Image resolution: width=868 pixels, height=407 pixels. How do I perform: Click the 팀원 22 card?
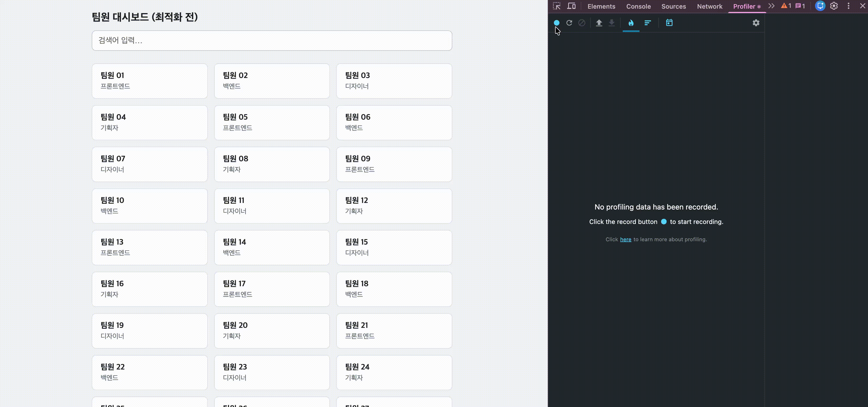pyautogui.click(x=150, y=373)
